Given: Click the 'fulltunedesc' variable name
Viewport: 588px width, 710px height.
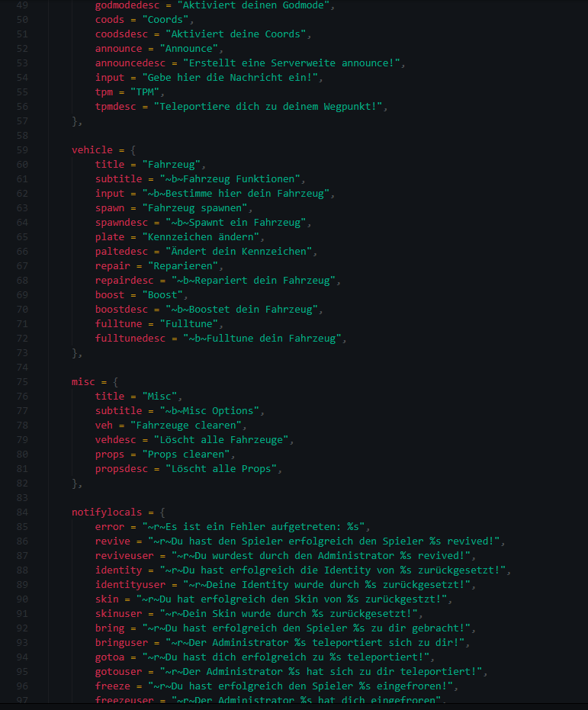Looking at the screenshot, I should tap(130, 339).
